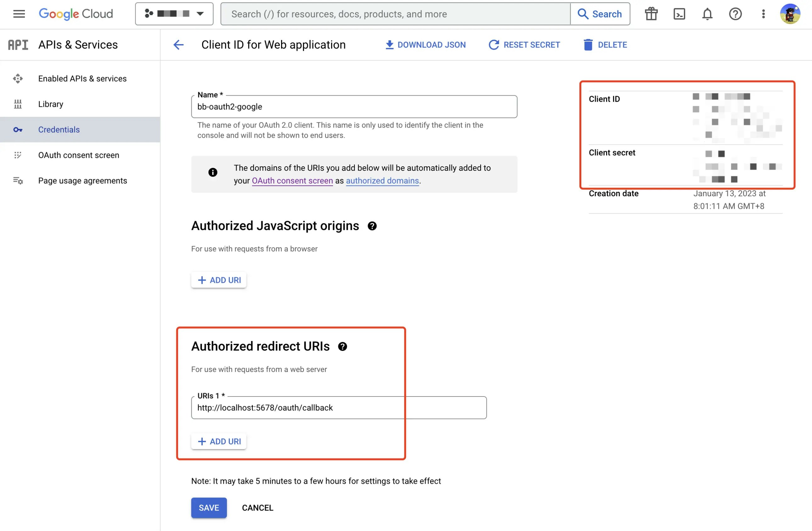Open the Google Cloud navigation hamburger menu
The height and width of the screenshot is (531, 812).
coord(19,14)
